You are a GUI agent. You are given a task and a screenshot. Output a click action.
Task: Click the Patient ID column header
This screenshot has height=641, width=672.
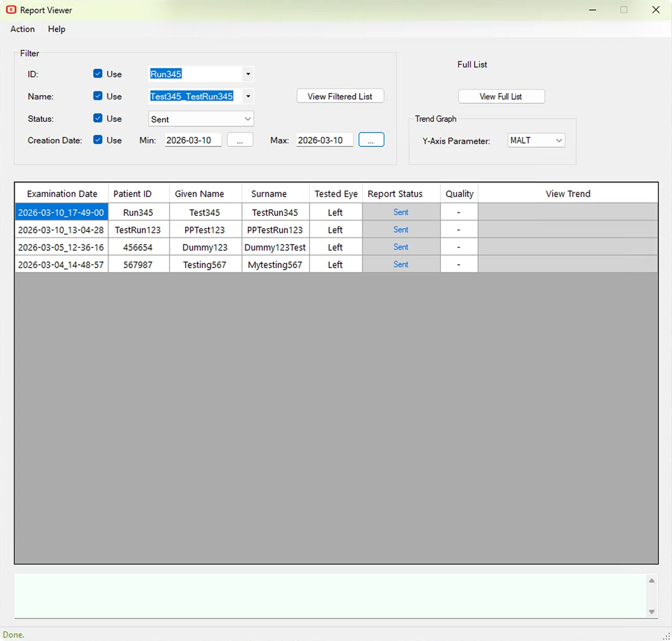138,194
